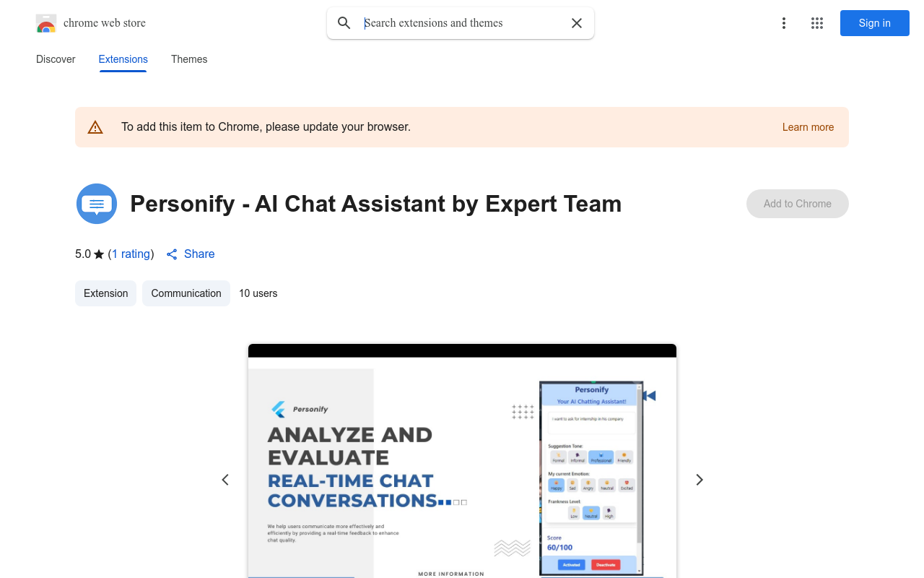Select the Extensions tab
924x578 pixels.
pos(123,59)
